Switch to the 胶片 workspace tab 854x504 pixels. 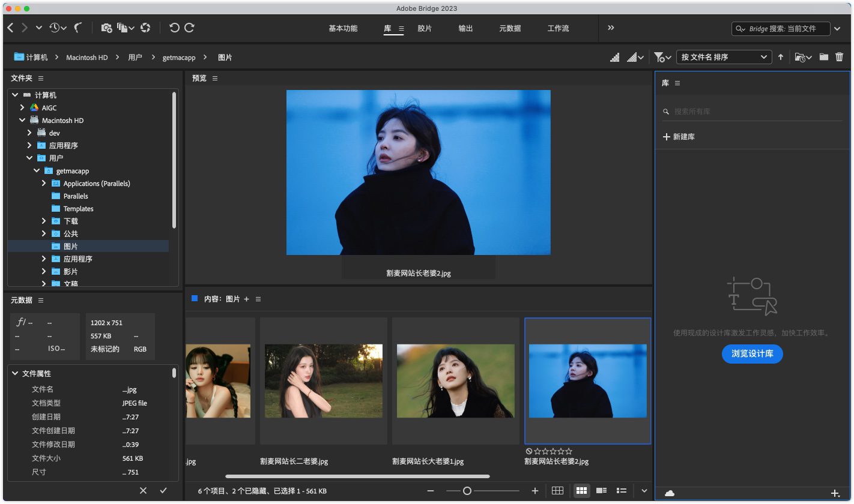click(x=425, y=28)
